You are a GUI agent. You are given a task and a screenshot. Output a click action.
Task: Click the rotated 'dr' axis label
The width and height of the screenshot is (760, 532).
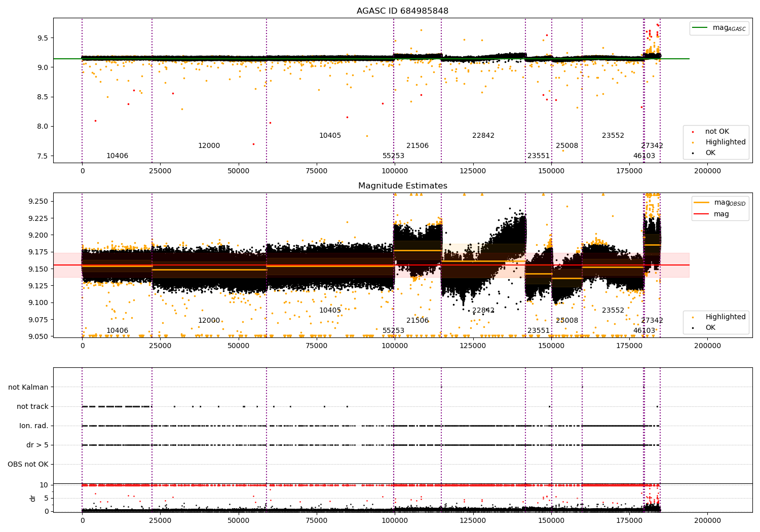click(x=33, y=498)
